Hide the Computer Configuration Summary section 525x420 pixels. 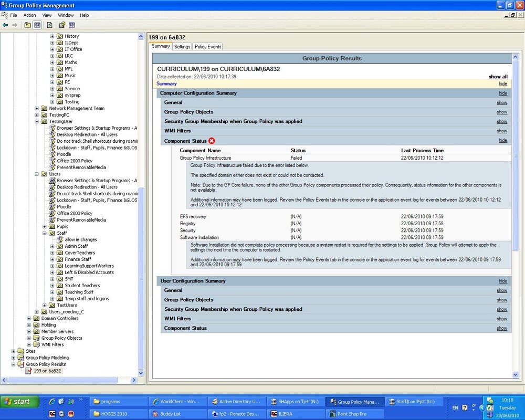503,93
